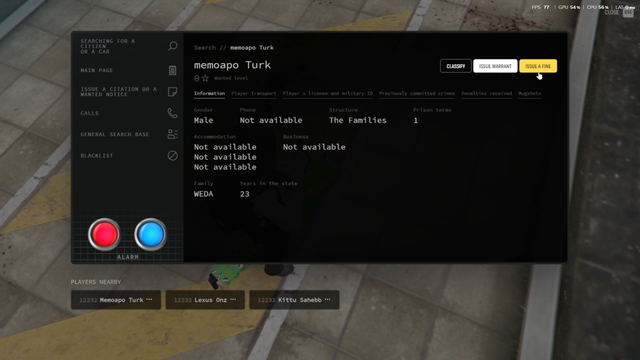Open options dots for Kittu Sahebb
640x360 pixels.
pos(328,300)
